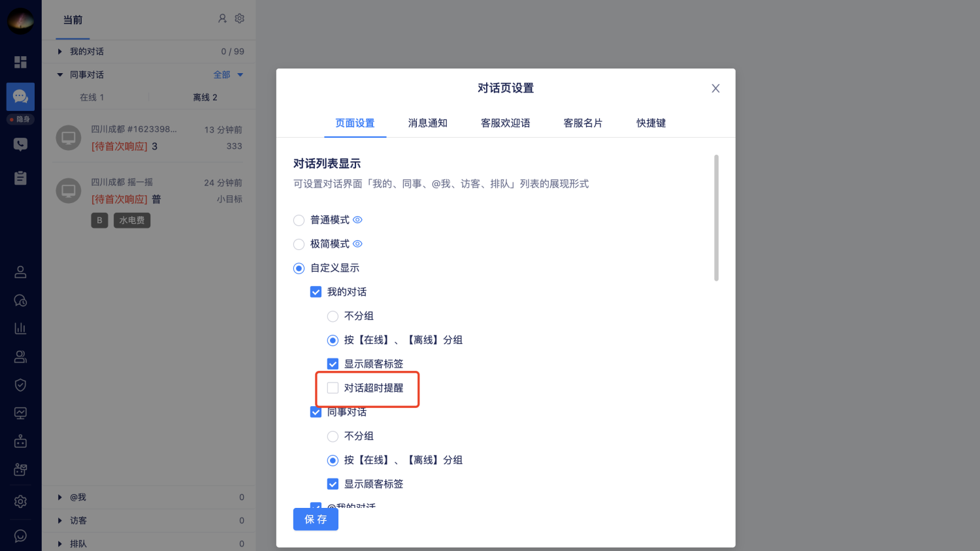Preview 普通模式 with eye icon
Screen dimensions: 980x551
(357, 220)
